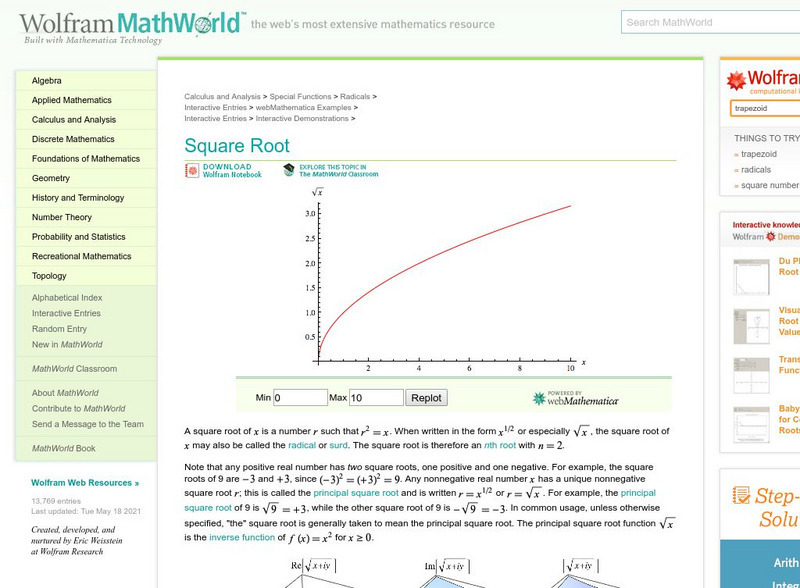Image resolution: width=800 pixels, height=588 pixels.
Task: Open the 'inverse function' link
Action: pos(242,537)
